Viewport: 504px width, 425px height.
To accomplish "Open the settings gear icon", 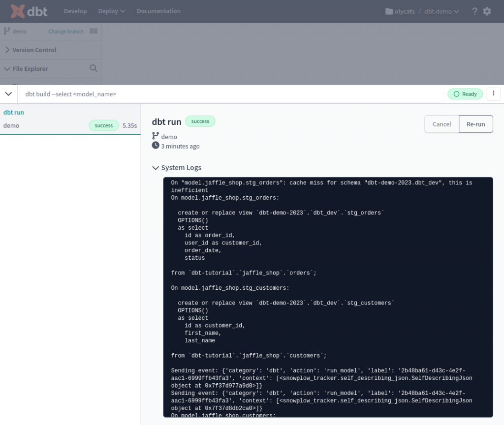I will 487,11.
